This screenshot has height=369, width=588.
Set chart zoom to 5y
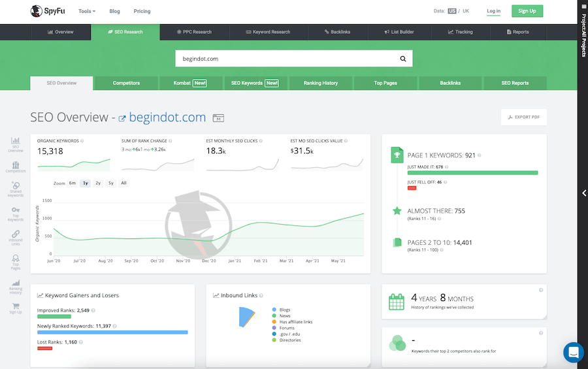point(111,183)
